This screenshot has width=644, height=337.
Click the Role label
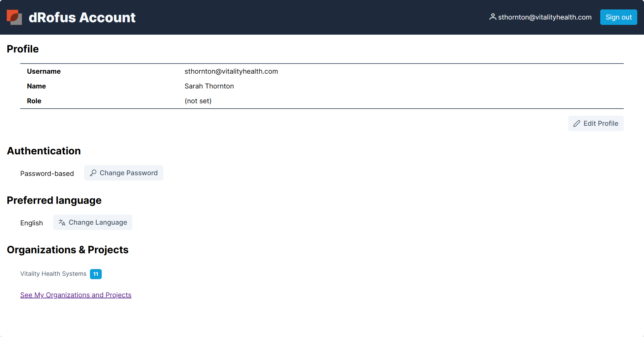coord(34,101)
